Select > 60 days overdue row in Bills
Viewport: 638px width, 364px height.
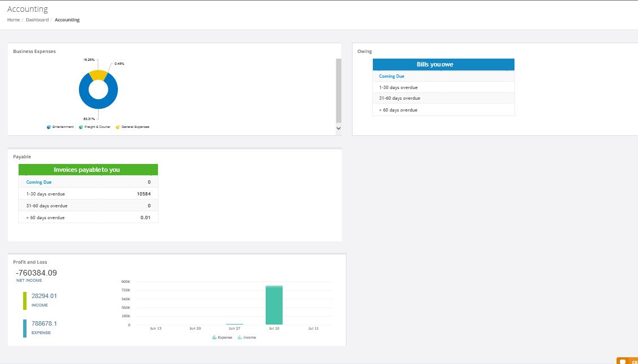[x=443, y=110]
